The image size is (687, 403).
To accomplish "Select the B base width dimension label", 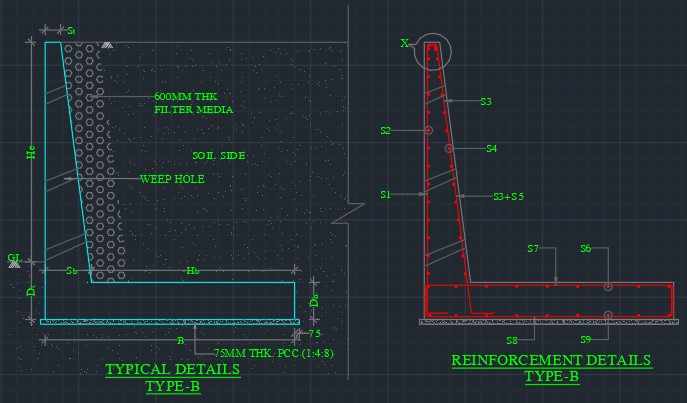I will [x=180, y=341].
